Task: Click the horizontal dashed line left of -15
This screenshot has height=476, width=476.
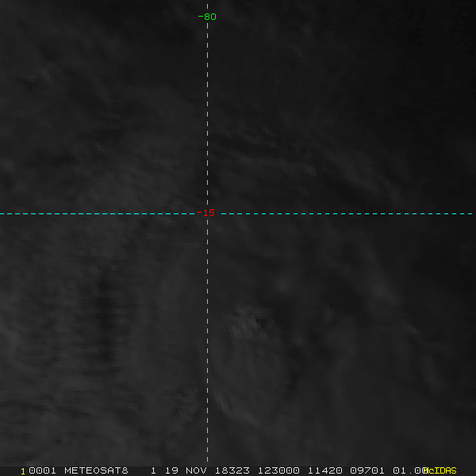Action: 95,213
